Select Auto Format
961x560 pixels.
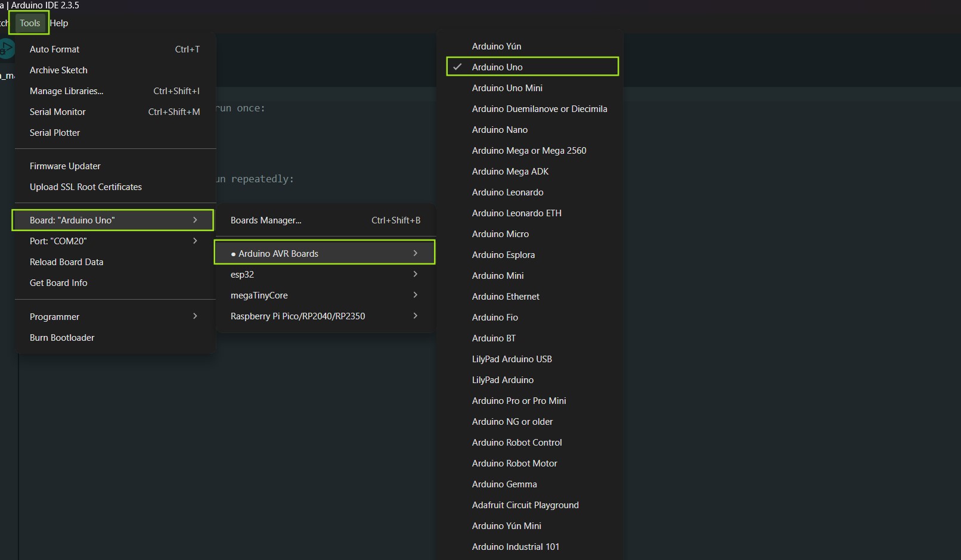point(114,49)
